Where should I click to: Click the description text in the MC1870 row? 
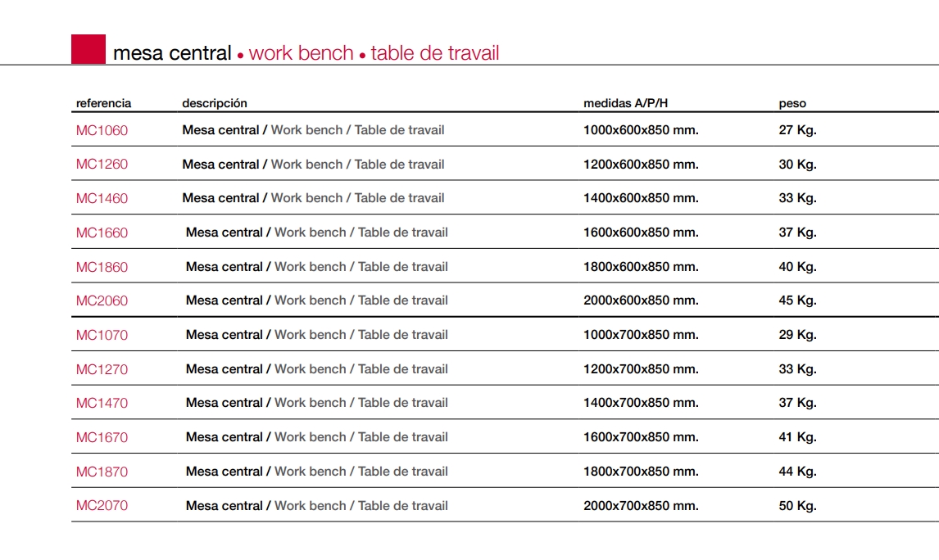tap(316, 472)
